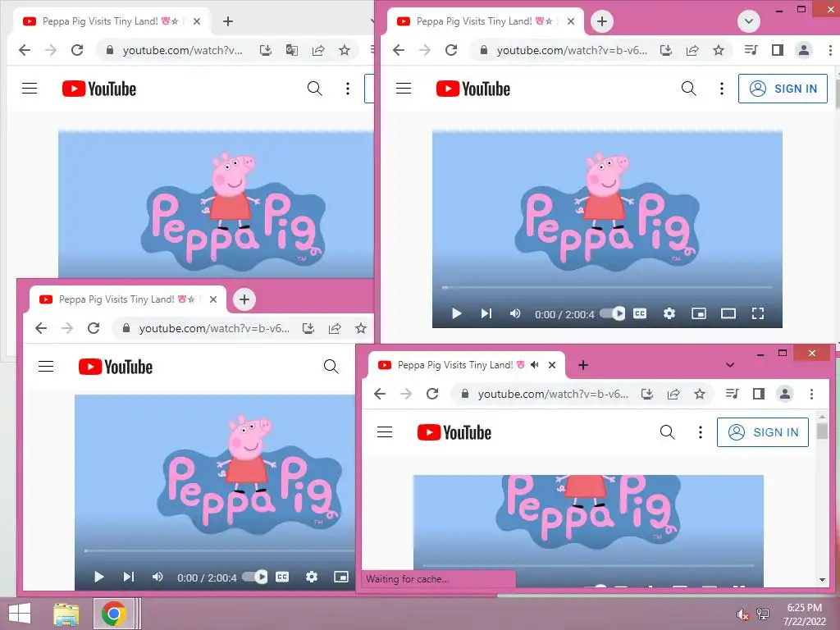Install app icon in bottom-left window address bar
Screen dimensions: 840x630
click(308, 328)
